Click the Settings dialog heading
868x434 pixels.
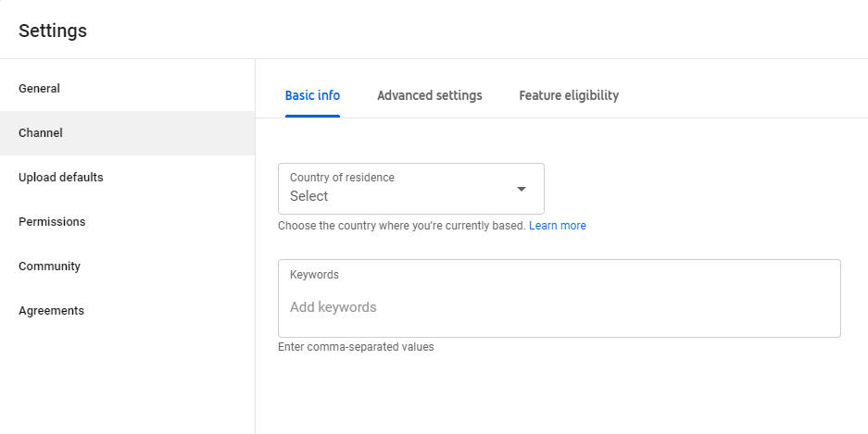pos(53,31)
